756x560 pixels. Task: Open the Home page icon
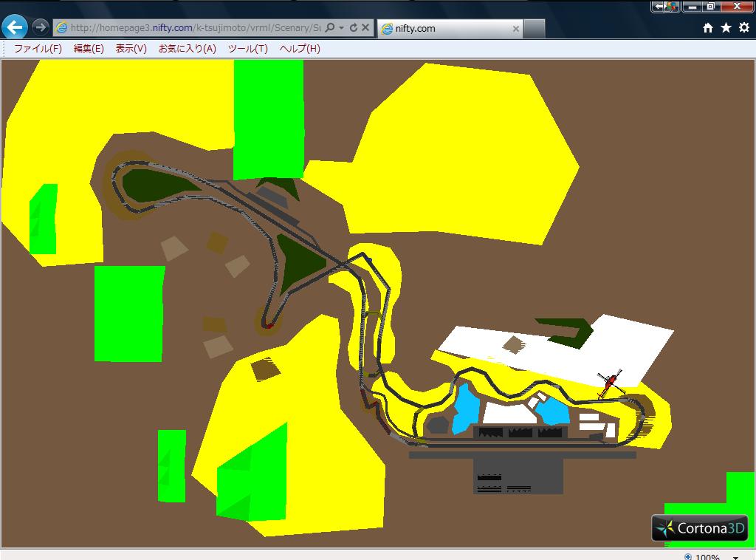coord(707,28)
